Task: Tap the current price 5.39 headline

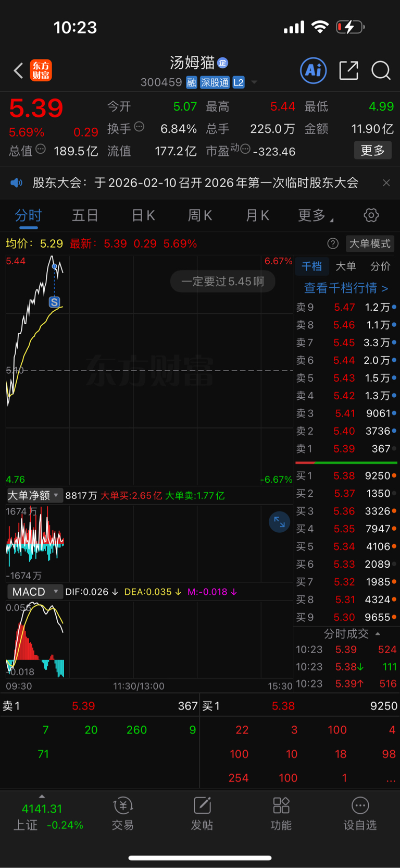Action: (x=36, y=108)
